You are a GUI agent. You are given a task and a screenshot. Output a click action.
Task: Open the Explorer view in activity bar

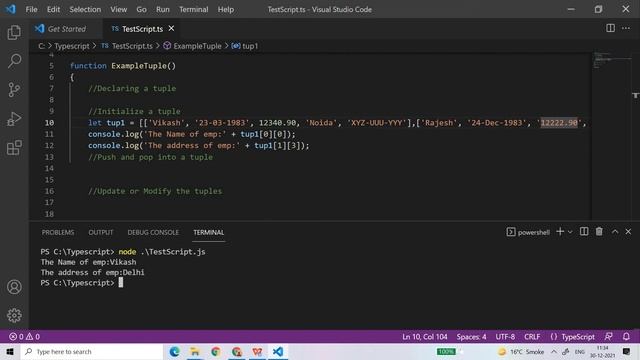(14, 33)
